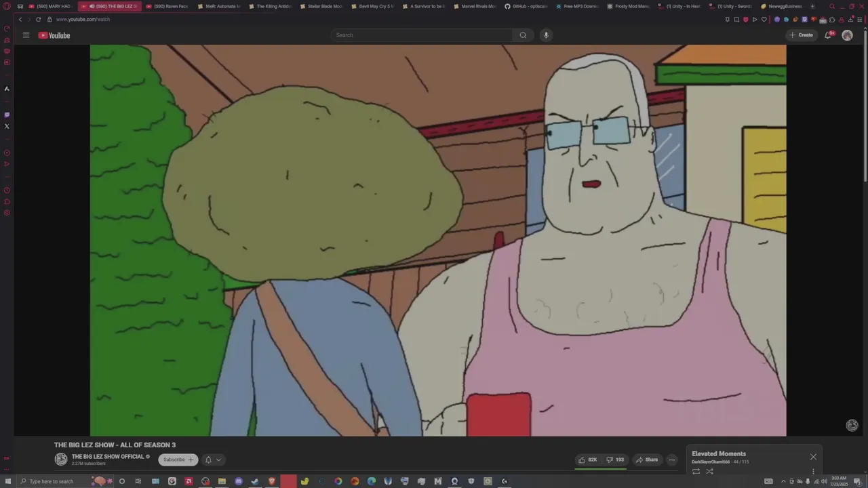Click the address bar URL
868x488 pixels.
tap(83, 20)
